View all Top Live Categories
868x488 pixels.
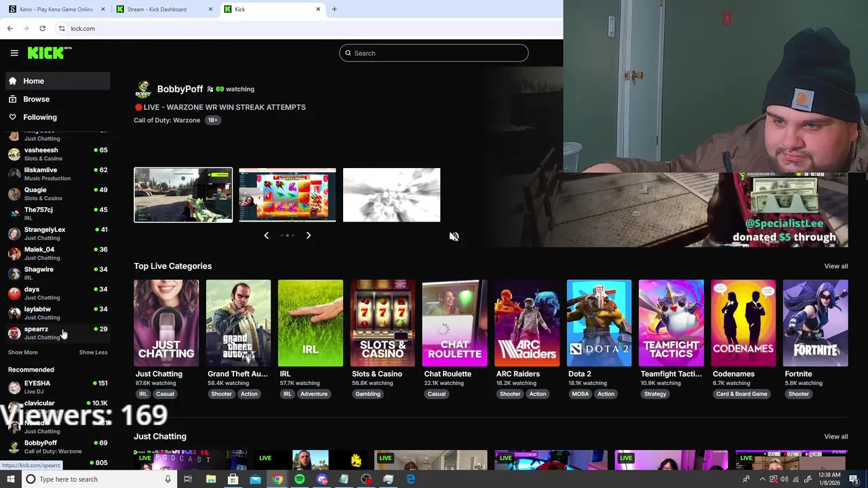coord(835,266)
